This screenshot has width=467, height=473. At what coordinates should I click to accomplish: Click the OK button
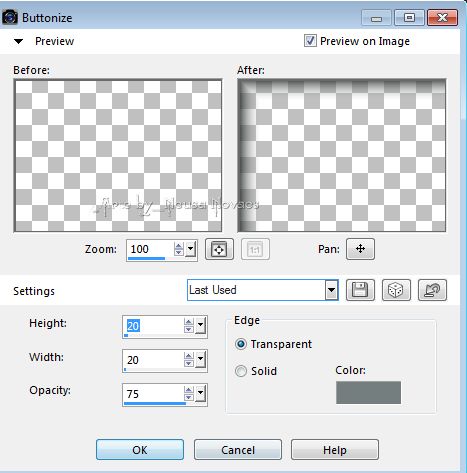[140, 450]
